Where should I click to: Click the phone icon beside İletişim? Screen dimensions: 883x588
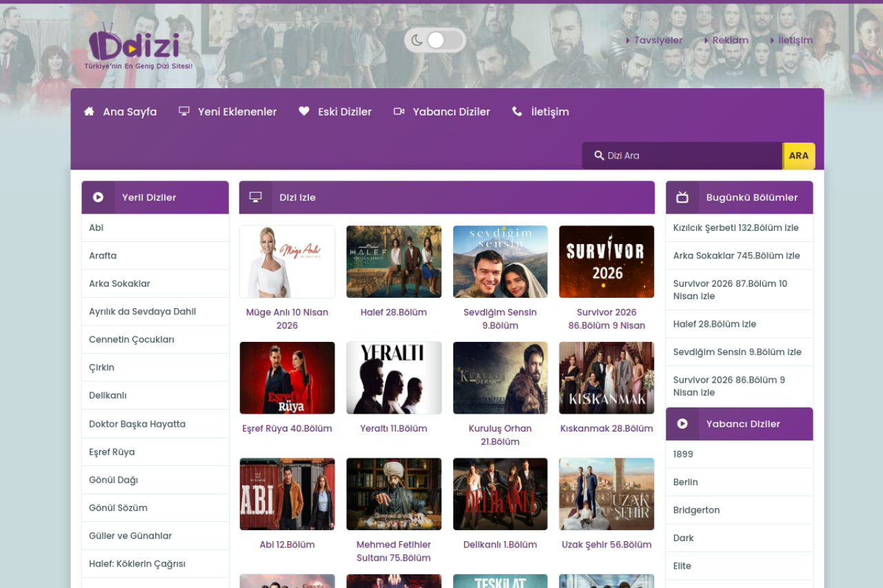517,111
